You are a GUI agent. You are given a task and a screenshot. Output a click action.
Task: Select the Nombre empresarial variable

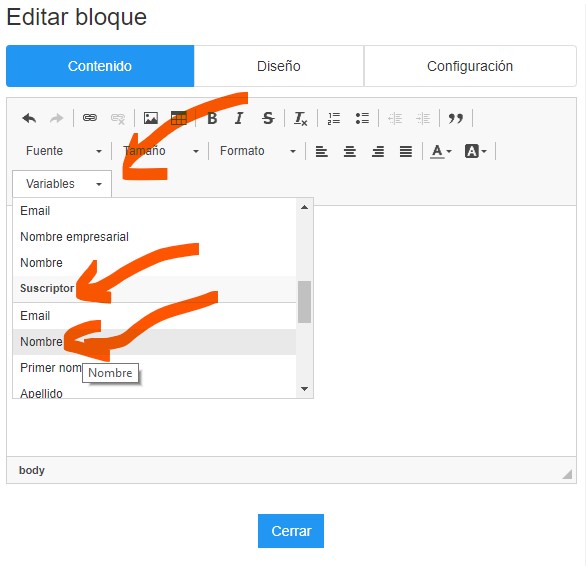(154, 237)
